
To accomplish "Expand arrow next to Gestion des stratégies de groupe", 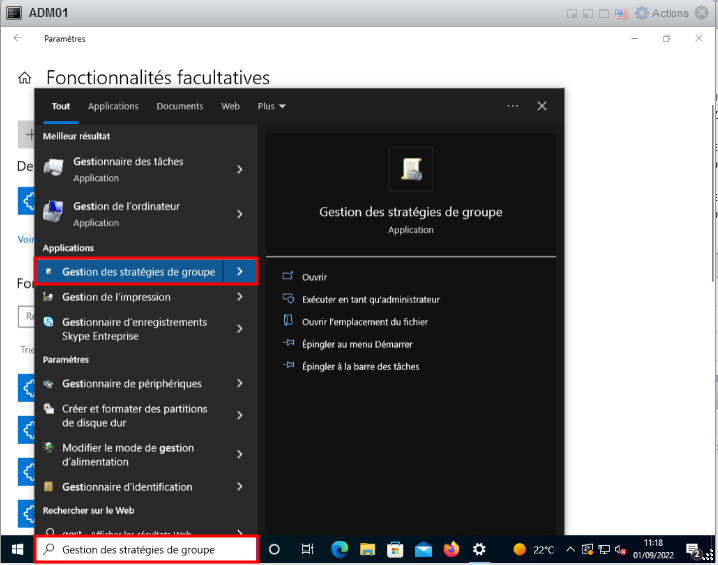I will pos(240,271).
